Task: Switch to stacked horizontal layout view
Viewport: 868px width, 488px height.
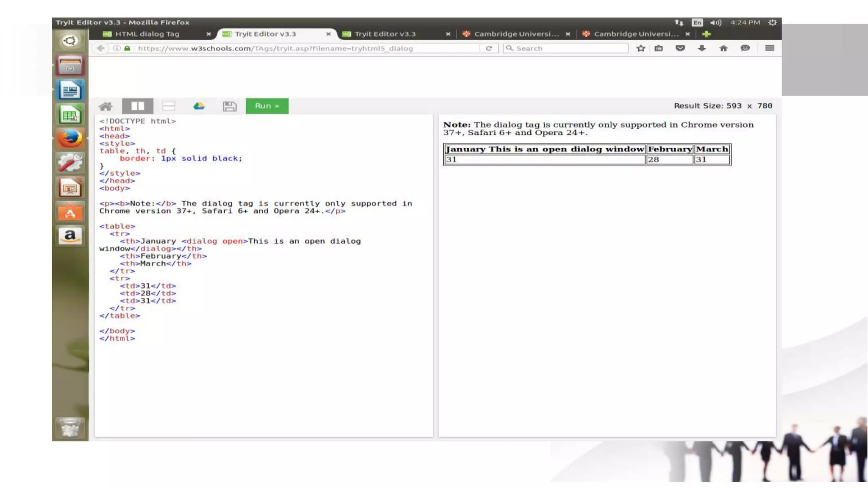Action: pyautogui.click(x=169, y=106)
